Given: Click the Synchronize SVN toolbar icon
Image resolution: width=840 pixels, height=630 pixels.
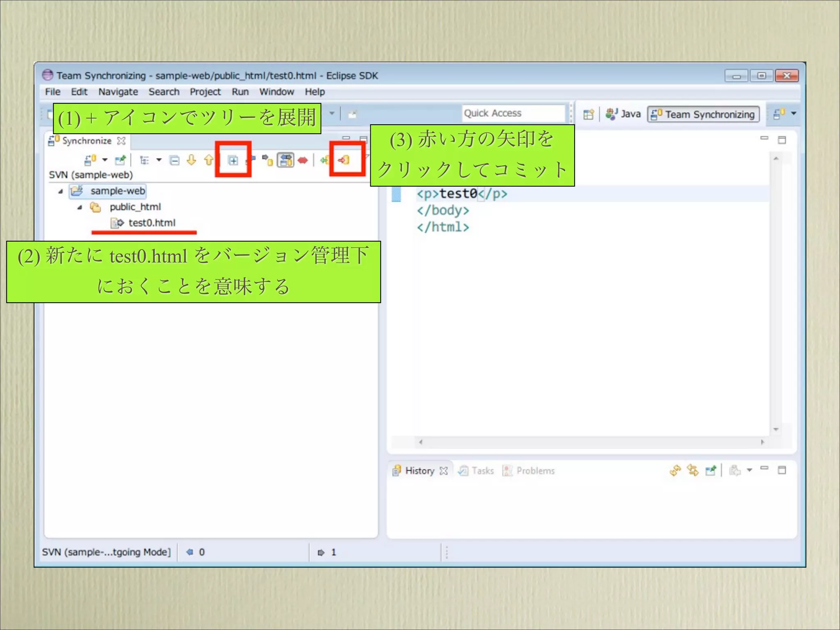Looking at the screenshot, I should (90, 160).
